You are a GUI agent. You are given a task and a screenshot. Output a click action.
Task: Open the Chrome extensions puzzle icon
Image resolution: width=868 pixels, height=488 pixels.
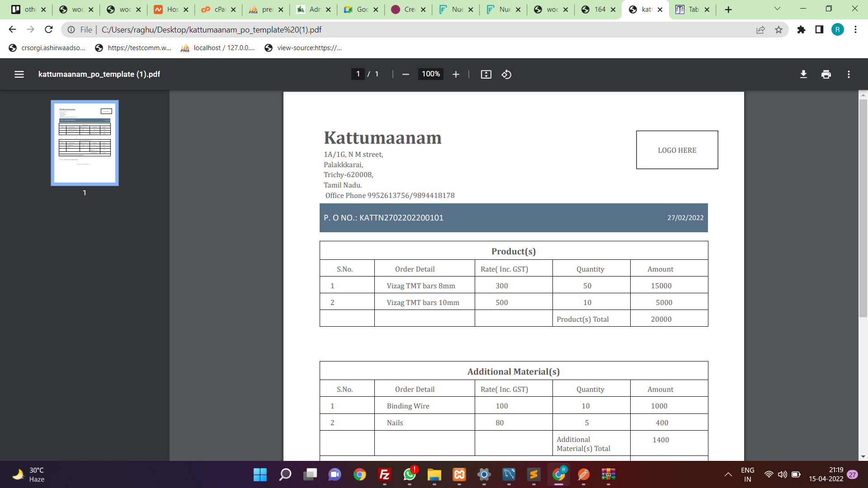coord(801,29)
